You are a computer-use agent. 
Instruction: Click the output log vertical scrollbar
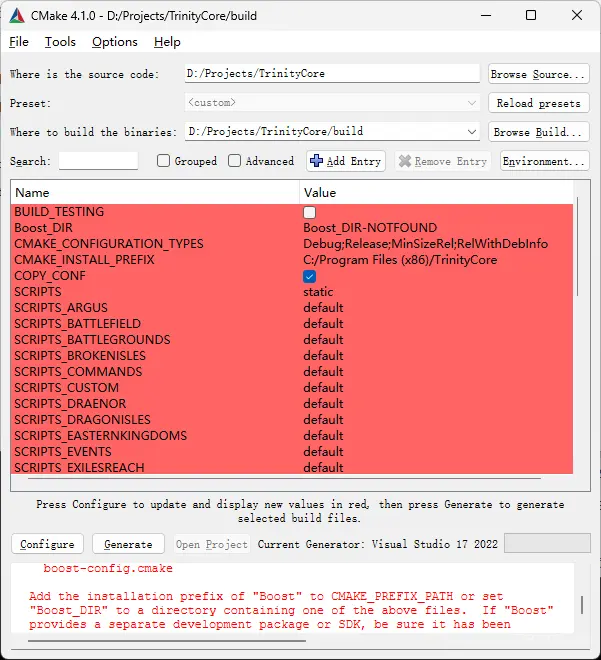coord(582,605)
